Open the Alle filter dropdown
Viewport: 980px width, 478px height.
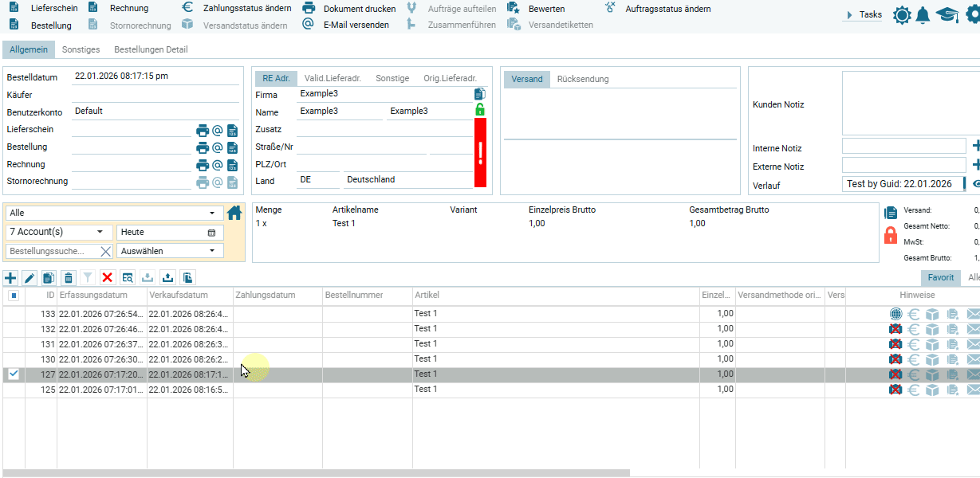pyautogui.click(x=114, y=214)
